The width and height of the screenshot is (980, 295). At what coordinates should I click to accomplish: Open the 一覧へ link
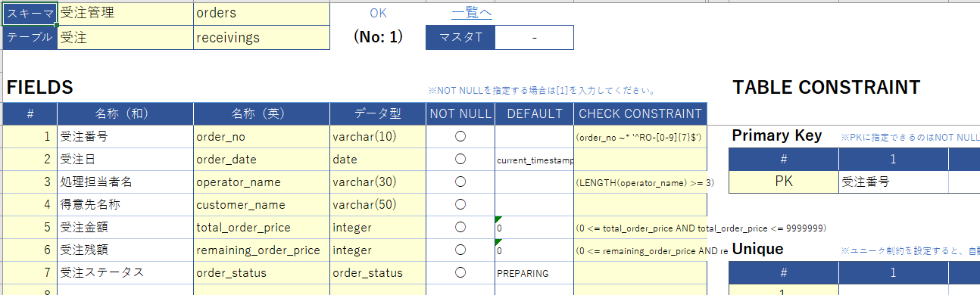pos(472,13)
